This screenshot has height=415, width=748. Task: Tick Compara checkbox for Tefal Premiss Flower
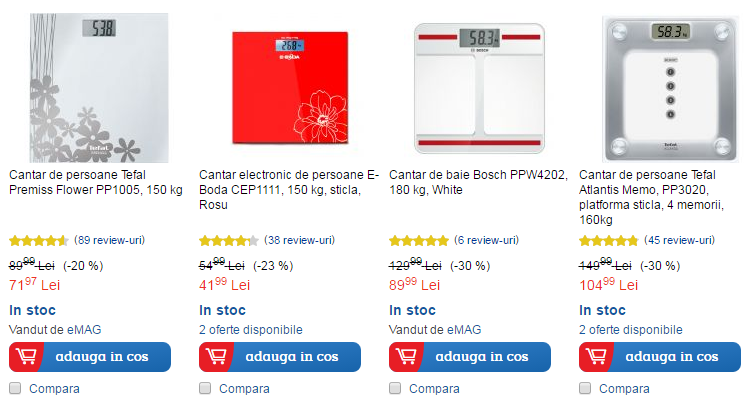[x=15, y=388]
